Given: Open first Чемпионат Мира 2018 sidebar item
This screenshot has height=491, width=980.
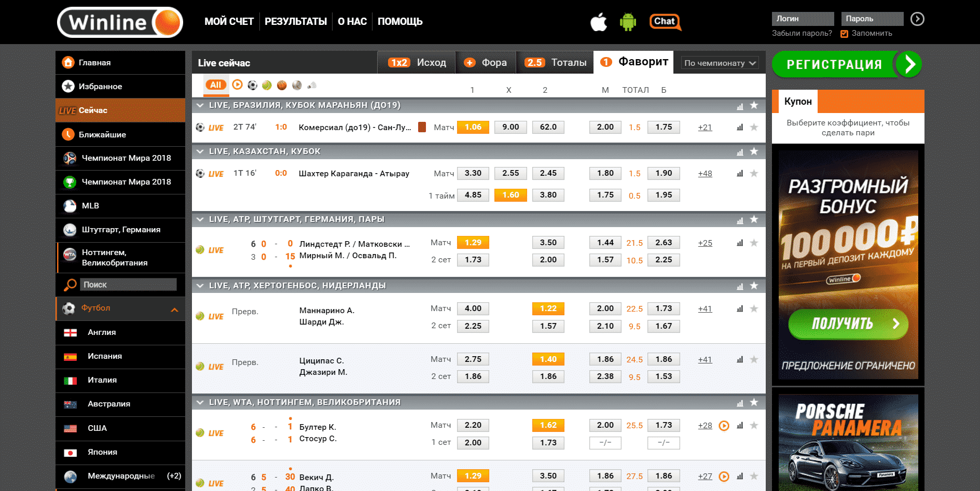Looking at the screenshot, I should pos(120,158).
